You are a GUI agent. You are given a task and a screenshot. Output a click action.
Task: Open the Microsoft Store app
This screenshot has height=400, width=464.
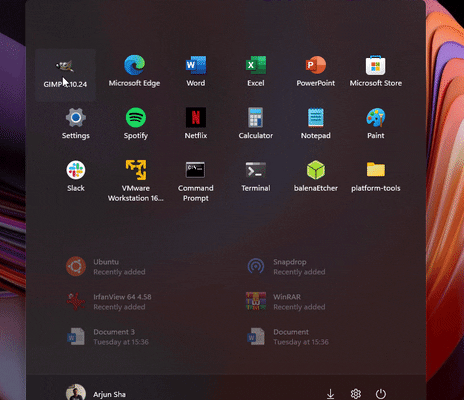click(376, 72)
